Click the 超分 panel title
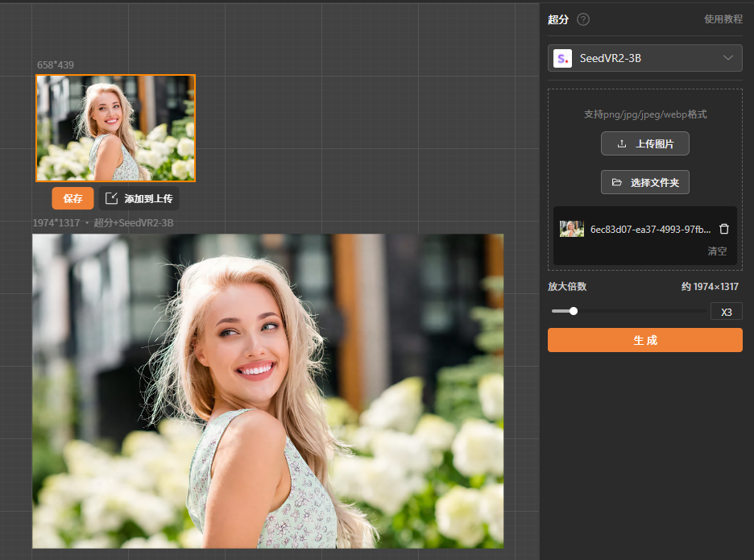The width and height of the screenshot is (754, 560). click(x=557, y=19)
